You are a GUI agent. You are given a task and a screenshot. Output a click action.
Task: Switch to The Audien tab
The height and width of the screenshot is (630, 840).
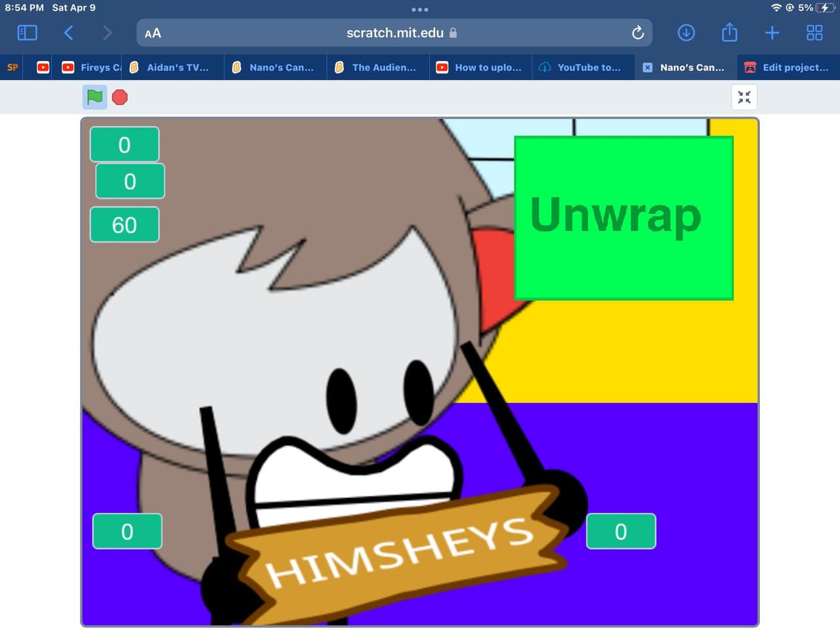(378, 67)
